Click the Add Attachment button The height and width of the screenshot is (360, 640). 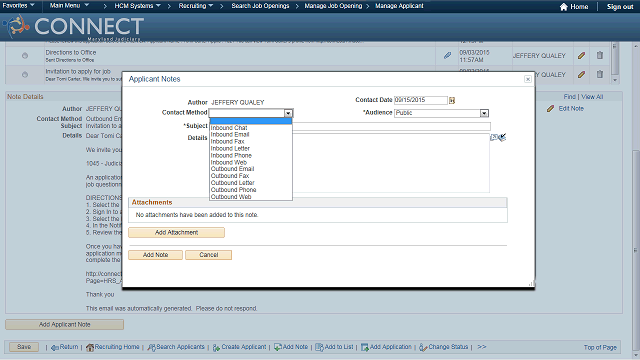pyautogui.click(x=176, y=232)
